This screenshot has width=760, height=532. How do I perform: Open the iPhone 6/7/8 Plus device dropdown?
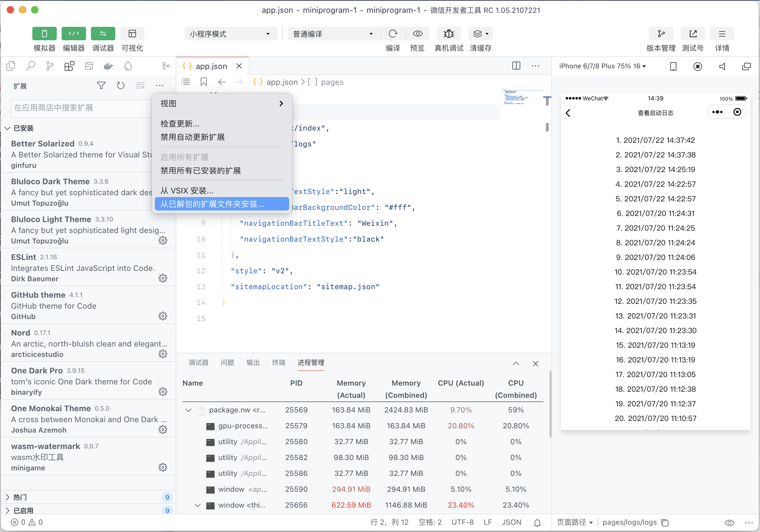coord(602,66)
